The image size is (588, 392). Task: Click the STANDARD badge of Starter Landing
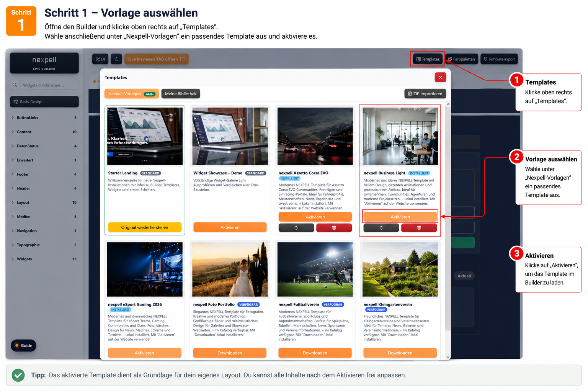[x=151, y=173]
